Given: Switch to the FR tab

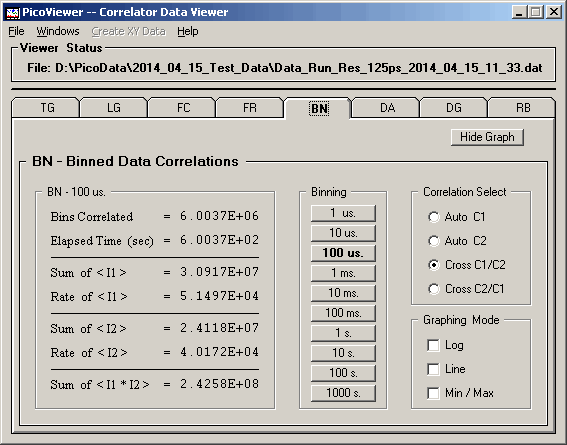Looking at the screenshot, I should coord(250,108).
